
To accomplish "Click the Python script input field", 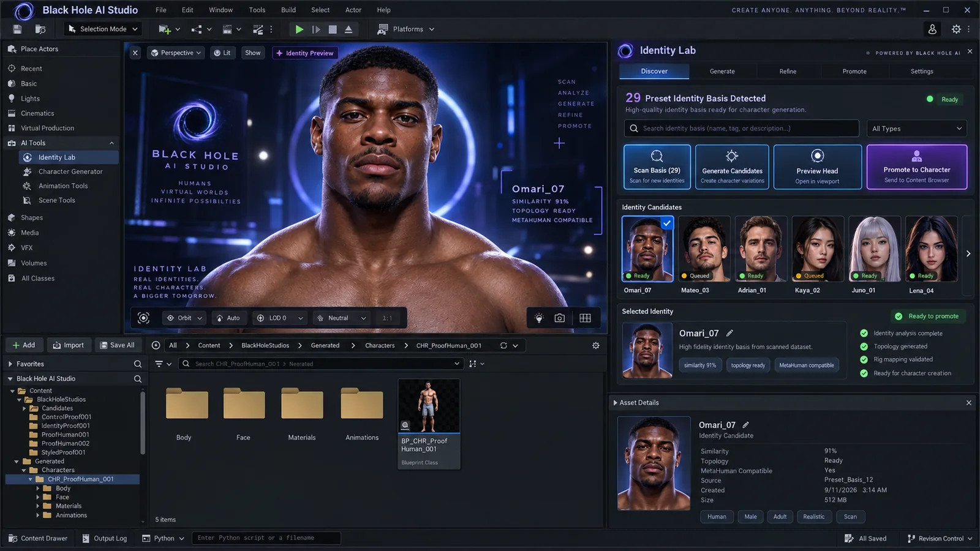I will [x=266, y=538].
